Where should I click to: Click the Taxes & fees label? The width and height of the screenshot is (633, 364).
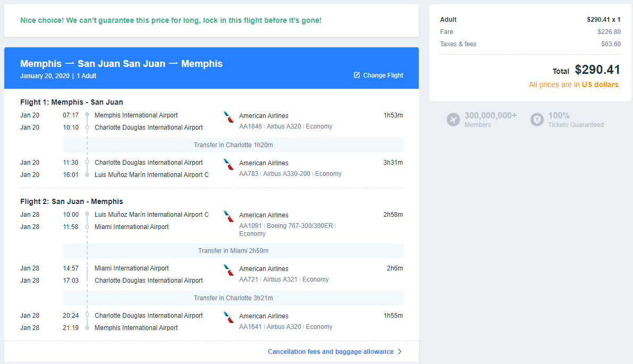458,44
